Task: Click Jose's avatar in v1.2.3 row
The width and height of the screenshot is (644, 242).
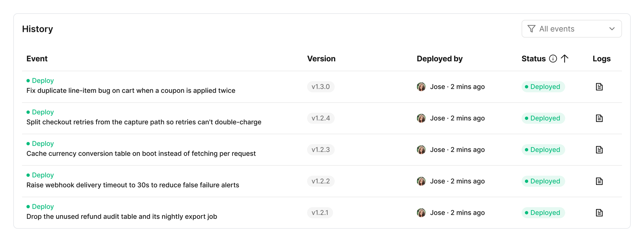Action: pos(421,150)
